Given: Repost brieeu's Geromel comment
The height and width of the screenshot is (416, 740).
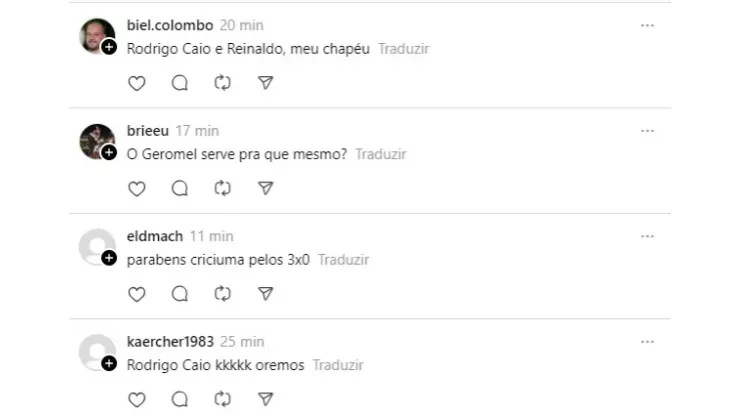Looking at the screenshot, I should (x=223, y=188).
